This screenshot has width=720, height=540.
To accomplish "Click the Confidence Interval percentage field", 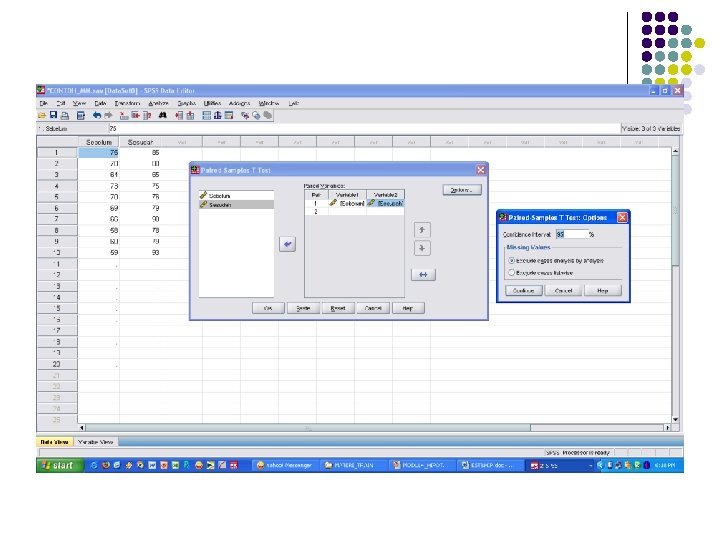I will tap(572, 234).
